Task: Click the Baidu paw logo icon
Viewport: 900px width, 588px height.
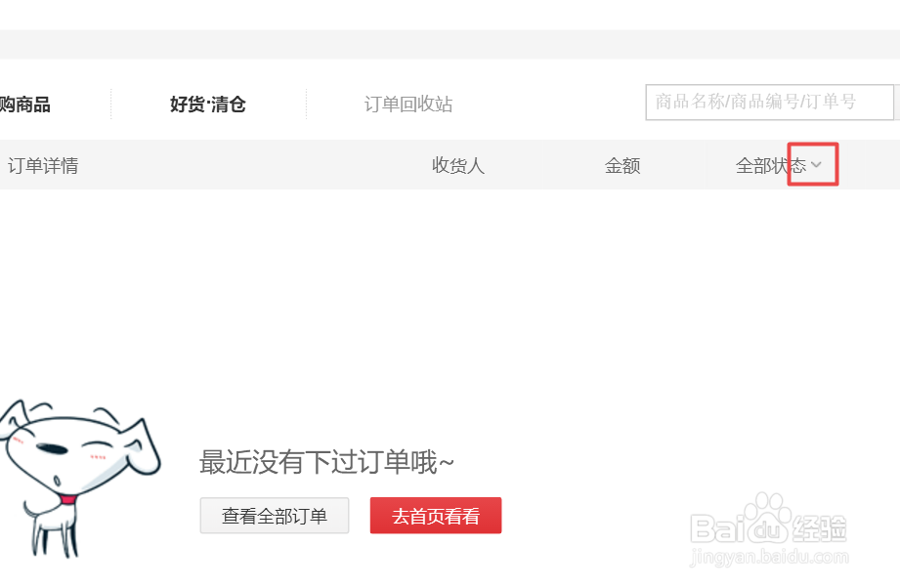Action: [767, 519]
